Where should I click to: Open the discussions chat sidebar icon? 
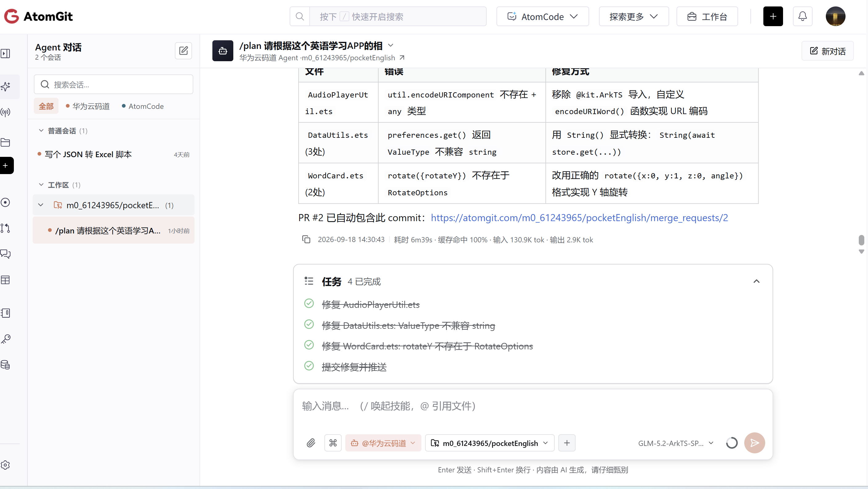pyautogui.click(x=6, y=254)
